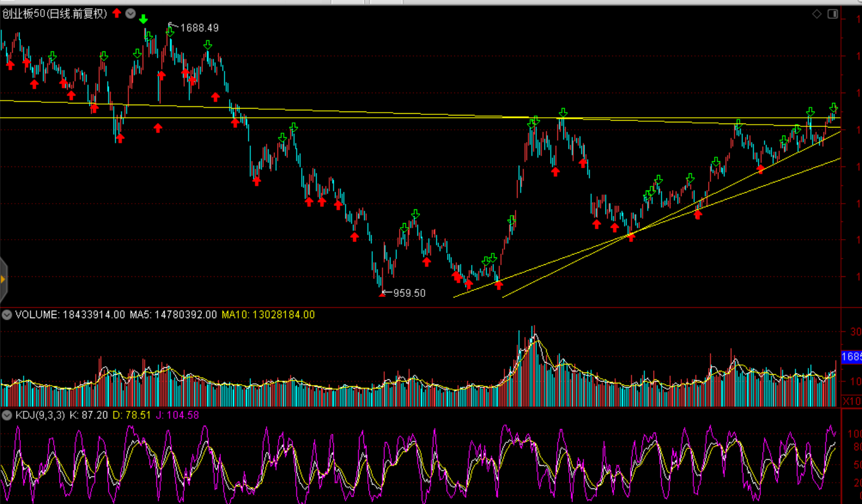The width and height of the screenshot is (862, 504).
Task: Click the yellow MA10 volume value label
Action: click(268, 315)
